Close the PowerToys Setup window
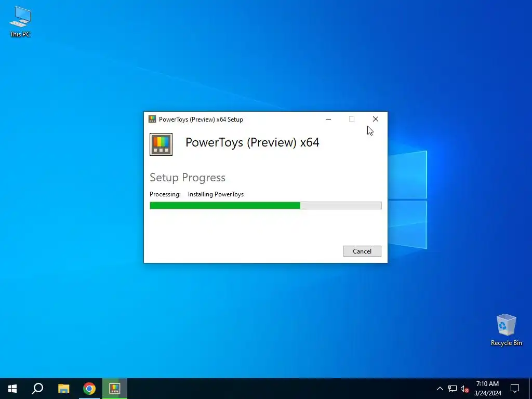Screen dimensions: 532x399 pyautogui.click(x=375, y=119)
